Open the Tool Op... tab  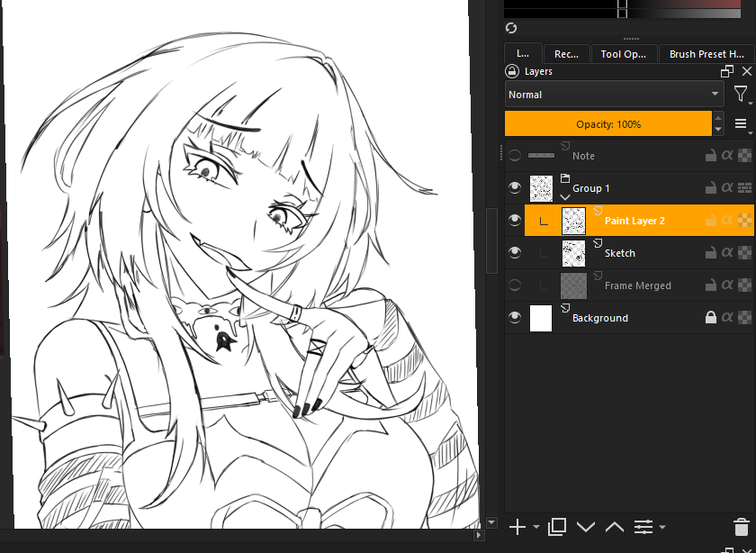point(624,54)
